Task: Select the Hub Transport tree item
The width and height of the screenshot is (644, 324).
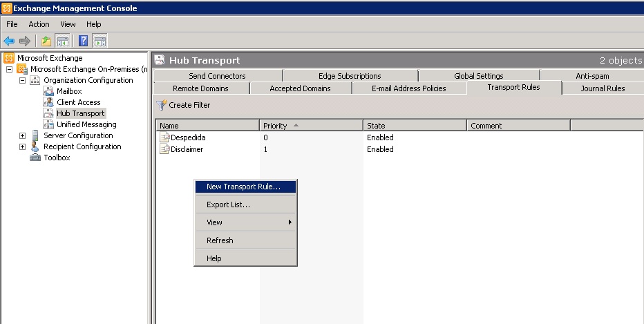Action: (x=81, y=113)
